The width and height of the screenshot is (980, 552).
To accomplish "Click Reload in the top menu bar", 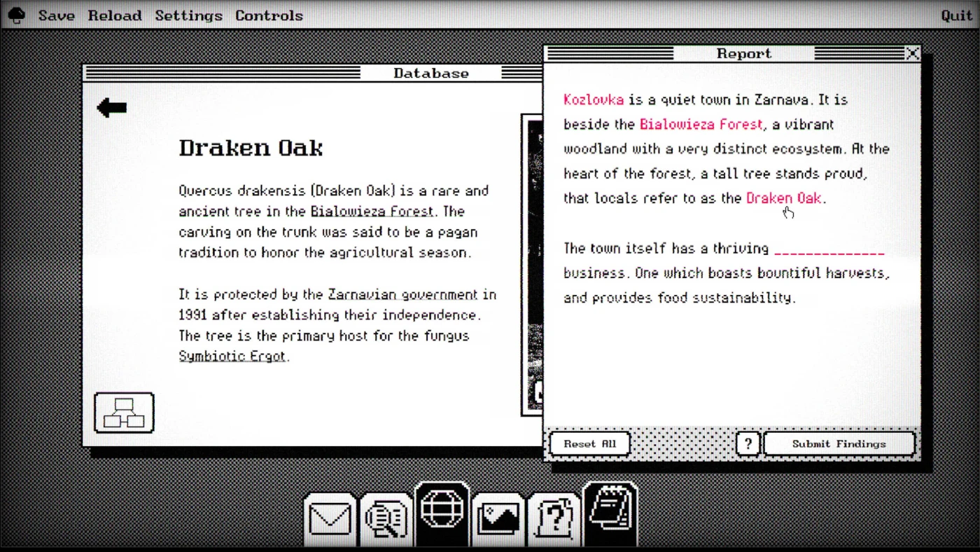I will (x=115, y=15).
